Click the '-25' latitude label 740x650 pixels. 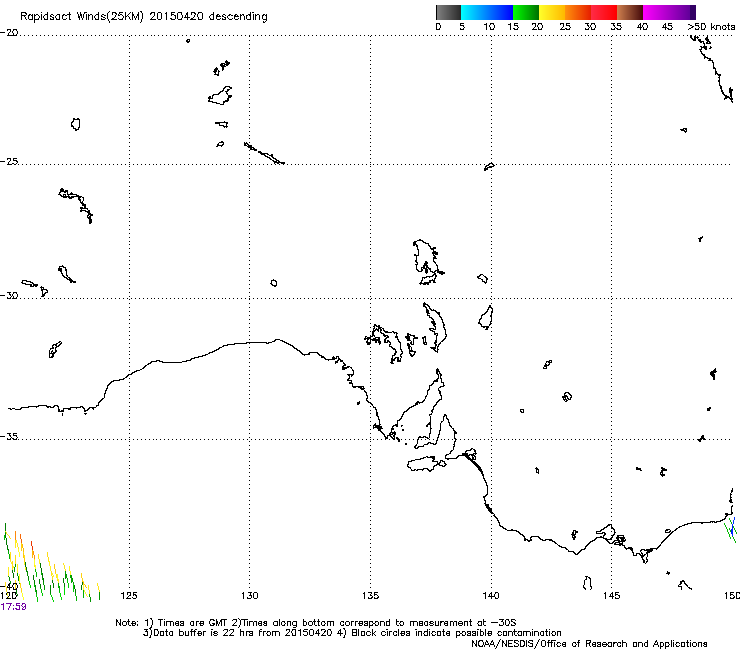(9, 161)
